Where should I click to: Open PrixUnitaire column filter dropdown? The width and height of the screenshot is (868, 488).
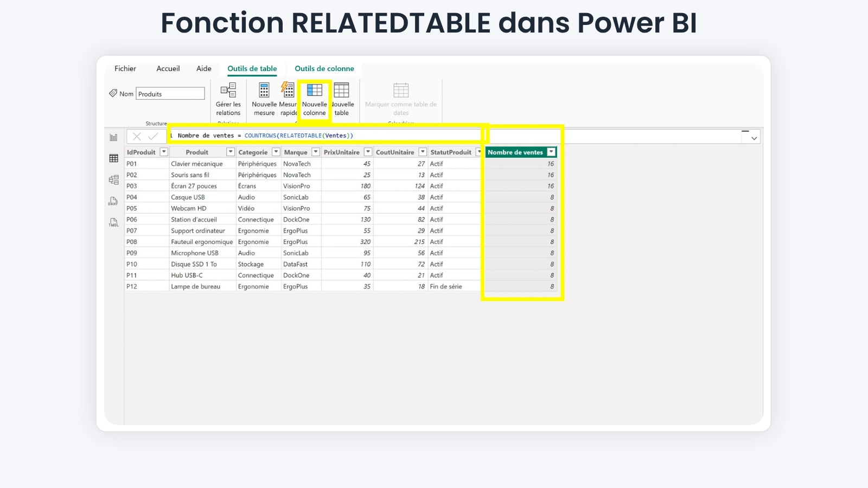[x=368, y=152]
